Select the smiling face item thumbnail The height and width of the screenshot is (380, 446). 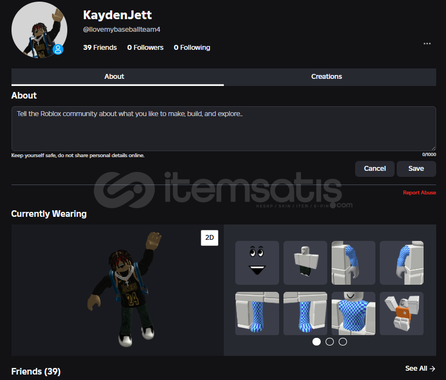257,263
